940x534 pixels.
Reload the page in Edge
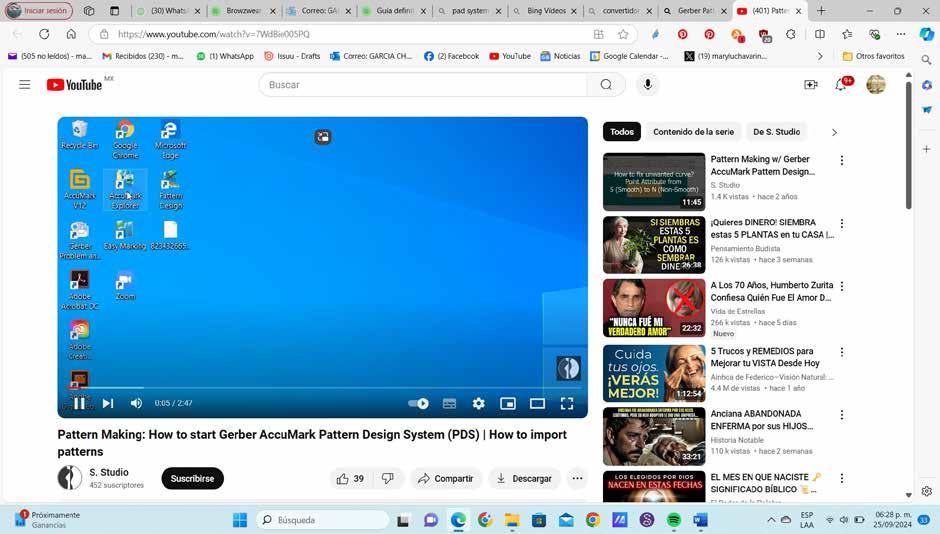click(44, 34)
